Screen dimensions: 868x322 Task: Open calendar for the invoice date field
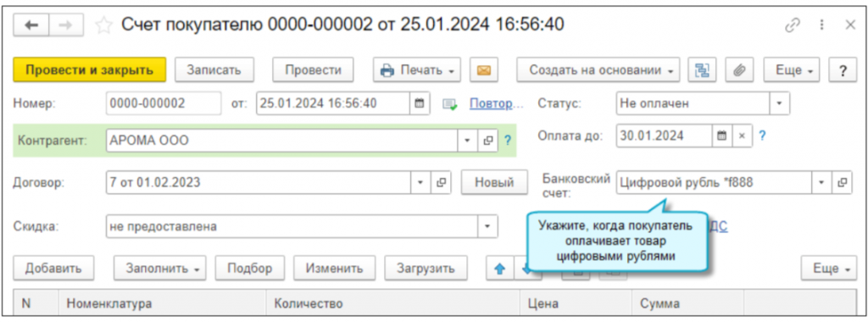(419, 103)
